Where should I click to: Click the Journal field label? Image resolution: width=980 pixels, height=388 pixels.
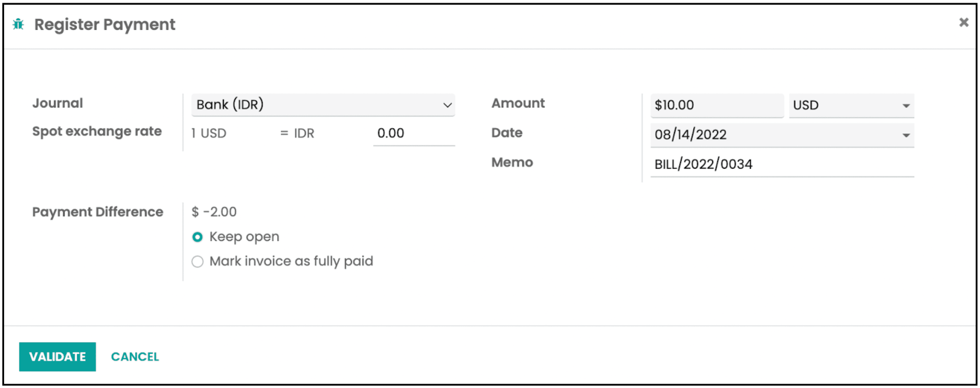point(57,103)
